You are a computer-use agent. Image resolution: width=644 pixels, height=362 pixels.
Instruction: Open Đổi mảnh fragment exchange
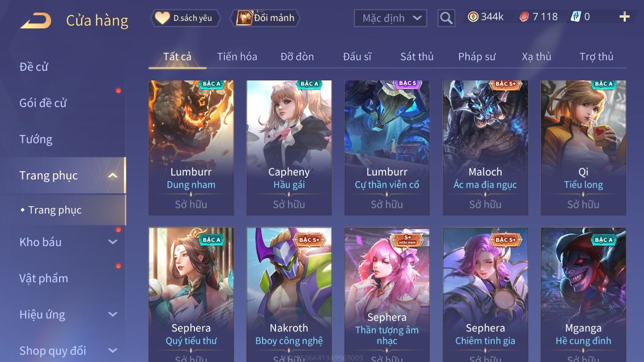click(265, 18)
